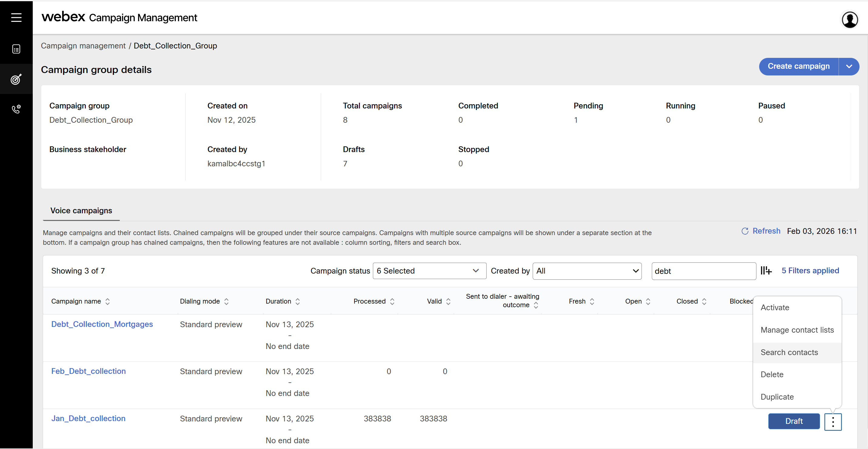868x449 pixels.
Task: Click the Create campaign button
Action: tap(798, 66)
